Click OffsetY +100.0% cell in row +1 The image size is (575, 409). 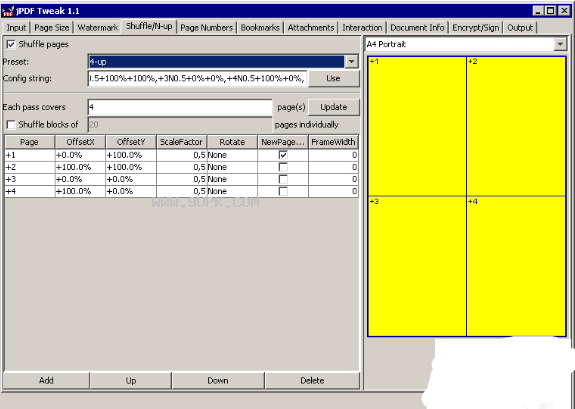coord(131,155)
